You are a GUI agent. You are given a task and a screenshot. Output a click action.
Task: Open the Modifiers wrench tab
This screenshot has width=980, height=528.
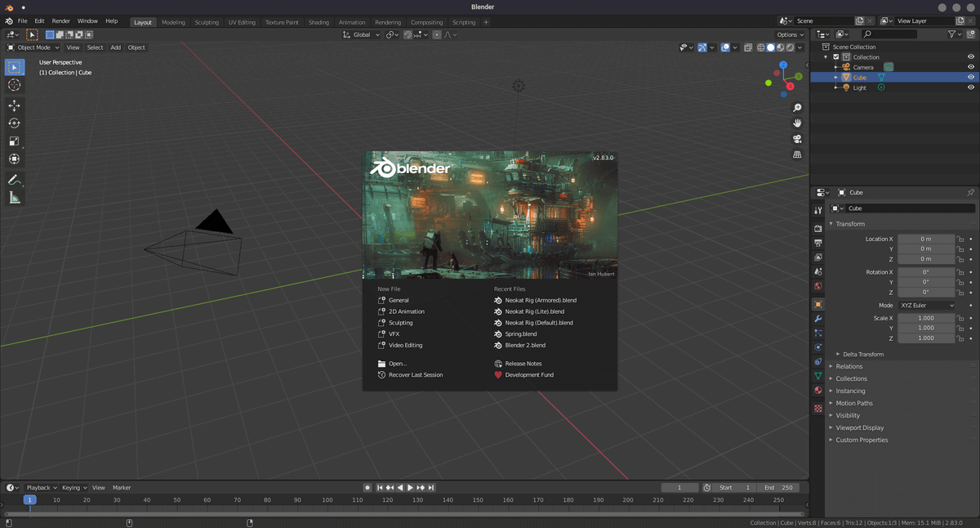point(818,319)
